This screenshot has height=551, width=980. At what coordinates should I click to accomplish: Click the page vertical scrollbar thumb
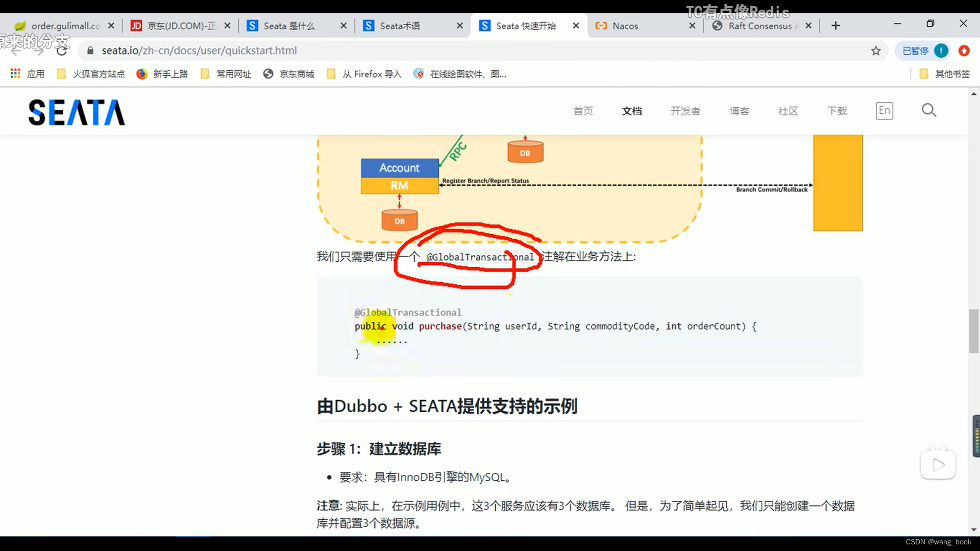(x=974, y=331)
